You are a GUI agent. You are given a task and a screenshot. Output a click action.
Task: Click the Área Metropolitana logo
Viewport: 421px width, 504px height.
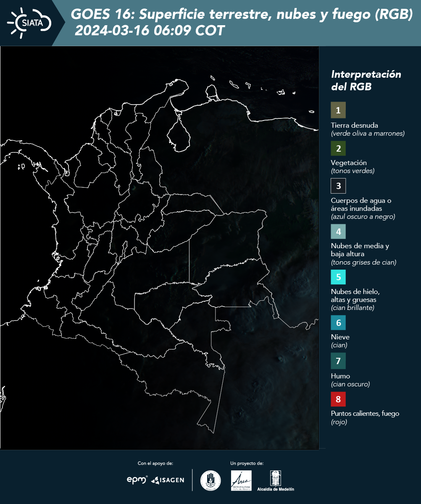pos(241,480)
